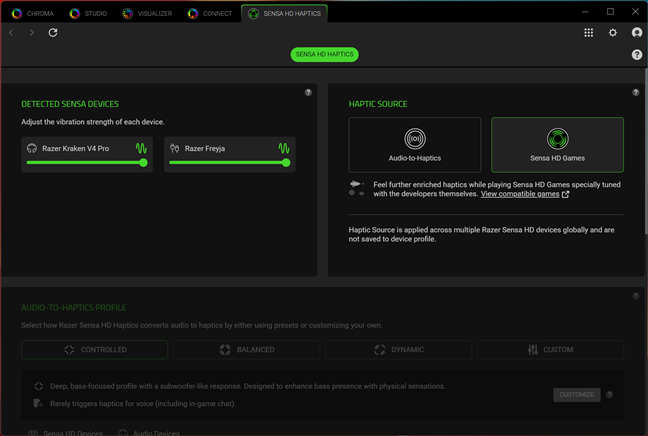The width and height of the screenshot is (648, 436).
Task: Go back with the back arrow
Action: pos(11,33)
